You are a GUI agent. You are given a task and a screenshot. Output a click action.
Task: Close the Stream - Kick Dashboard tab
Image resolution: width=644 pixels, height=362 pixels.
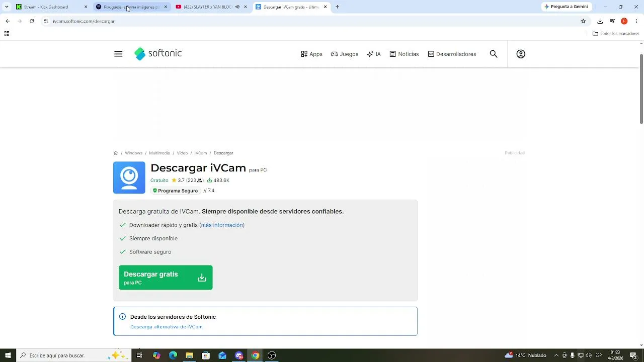tap(86, 7)
